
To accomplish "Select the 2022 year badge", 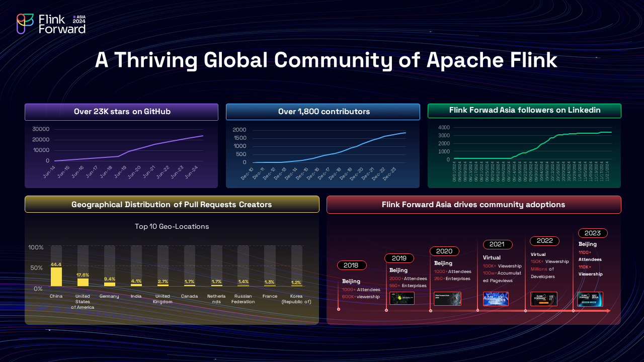I will 545,240.
